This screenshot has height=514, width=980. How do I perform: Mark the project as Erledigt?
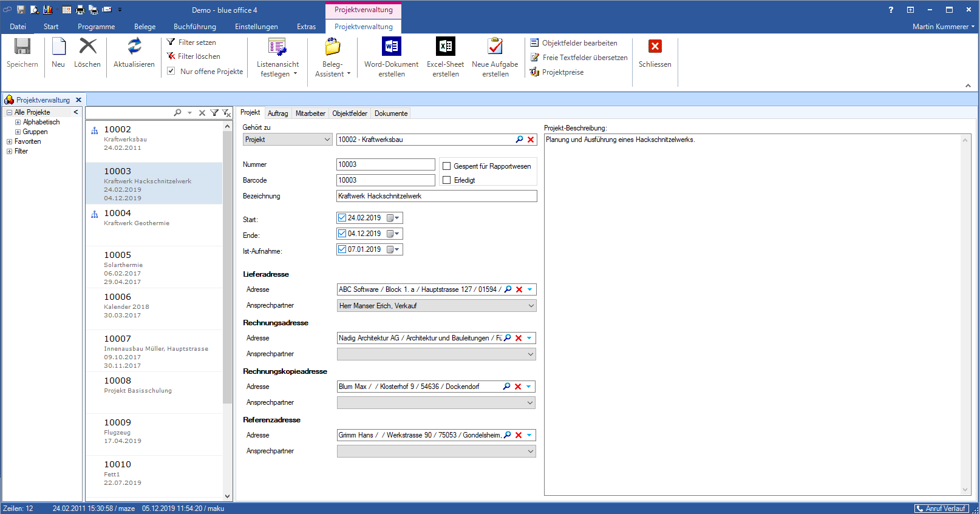coord(447,180)
